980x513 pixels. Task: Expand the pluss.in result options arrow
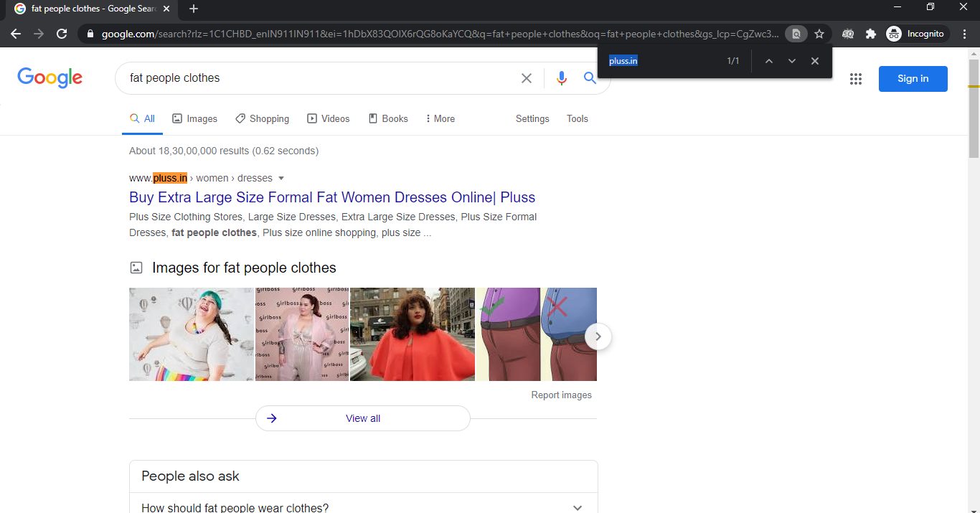[x=281, y=179]
